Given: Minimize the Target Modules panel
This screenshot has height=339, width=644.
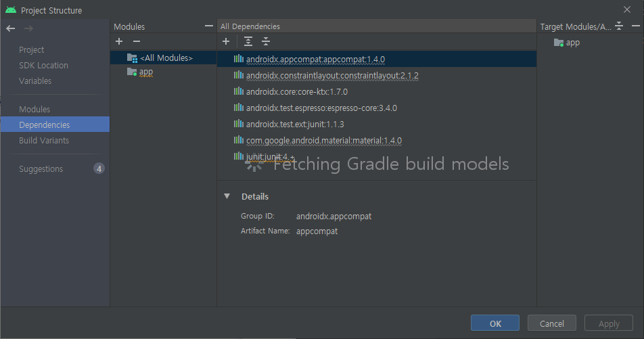Looking at the screenshot, I should coord(635,26).
